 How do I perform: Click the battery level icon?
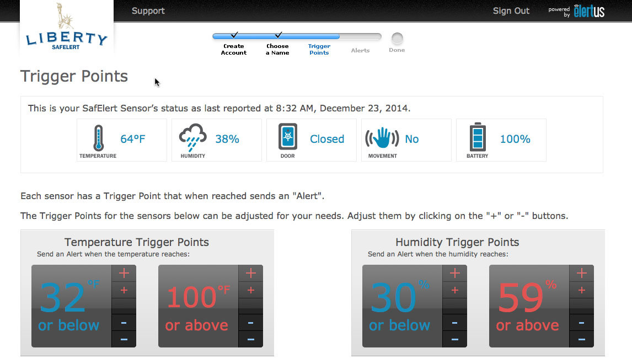478,137
